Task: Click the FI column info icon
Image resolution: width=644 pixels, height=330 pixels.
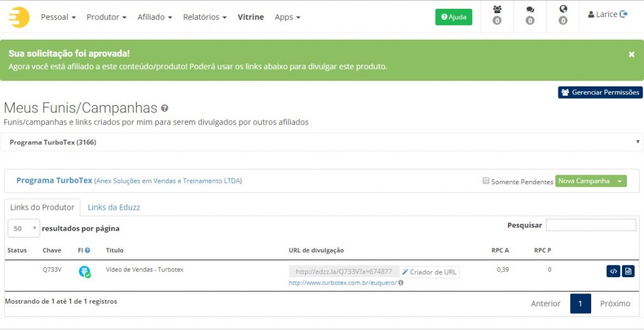Action: 87,250
